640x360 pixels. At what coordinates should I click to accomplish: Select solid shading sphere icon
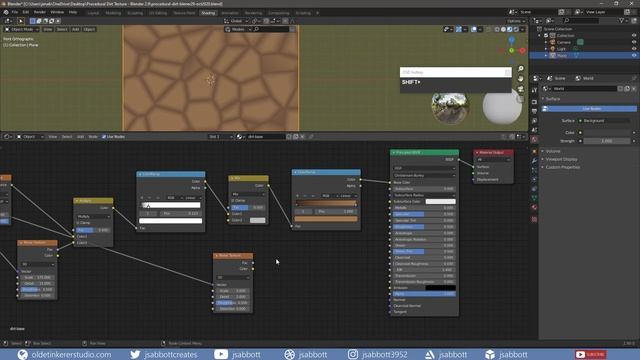tap(503, 29)
